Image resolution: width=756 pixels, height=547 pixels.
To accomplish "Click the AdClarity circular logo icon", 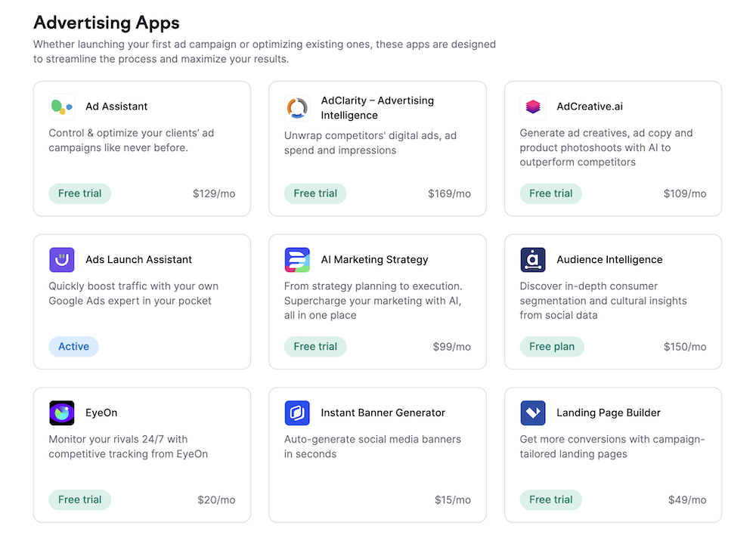I will 297,108.
